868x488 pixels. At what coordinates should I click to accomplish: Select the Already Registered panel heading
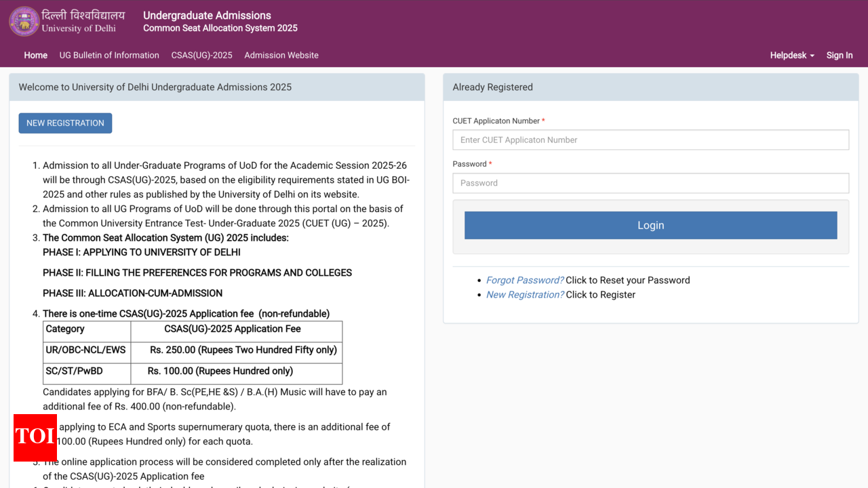click(492, 87)
